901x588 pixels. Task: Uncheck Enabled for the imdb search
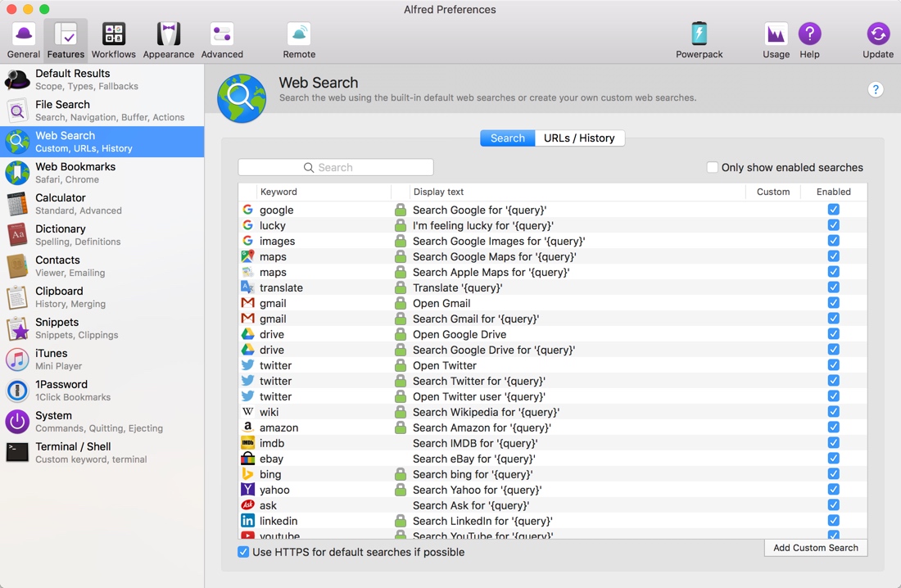tap(833, 442)
